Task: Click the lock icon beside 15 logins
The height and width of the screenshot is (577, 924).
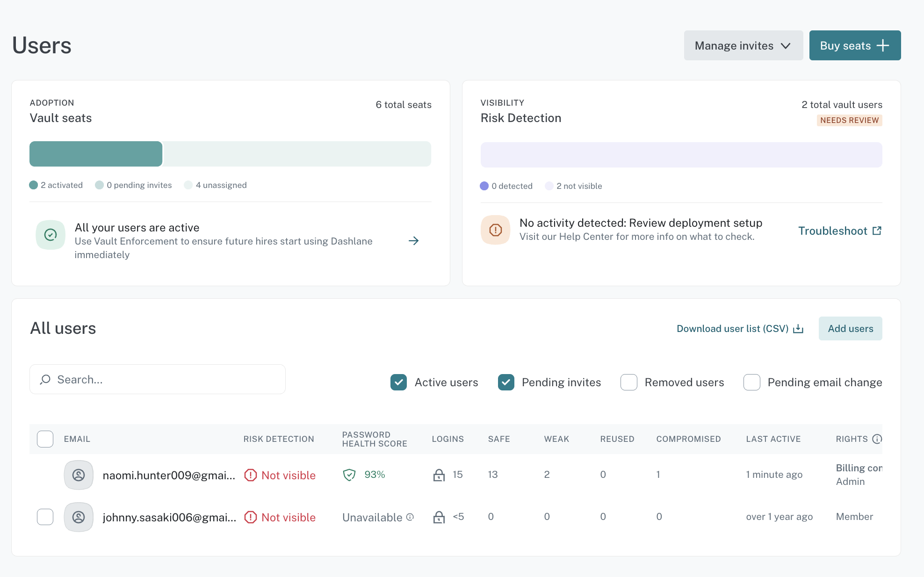Action: coord(439,475)
